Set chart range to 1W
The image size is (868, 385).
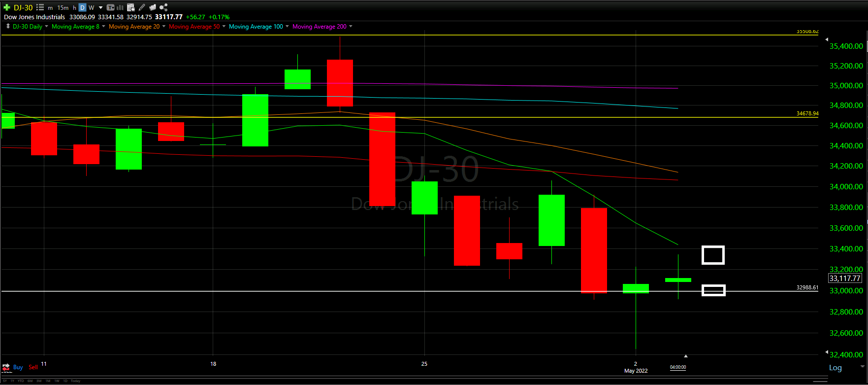click(x=57, y=381)
